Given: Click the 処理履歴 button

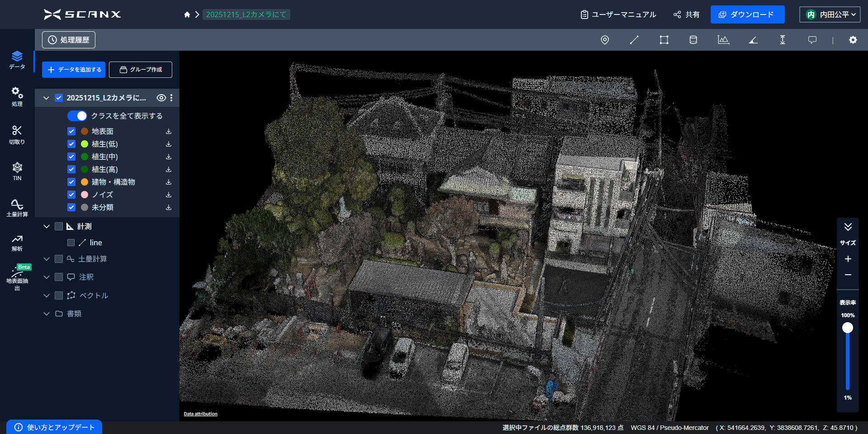Looking at the screenshot, I should [x=69, y=40].
